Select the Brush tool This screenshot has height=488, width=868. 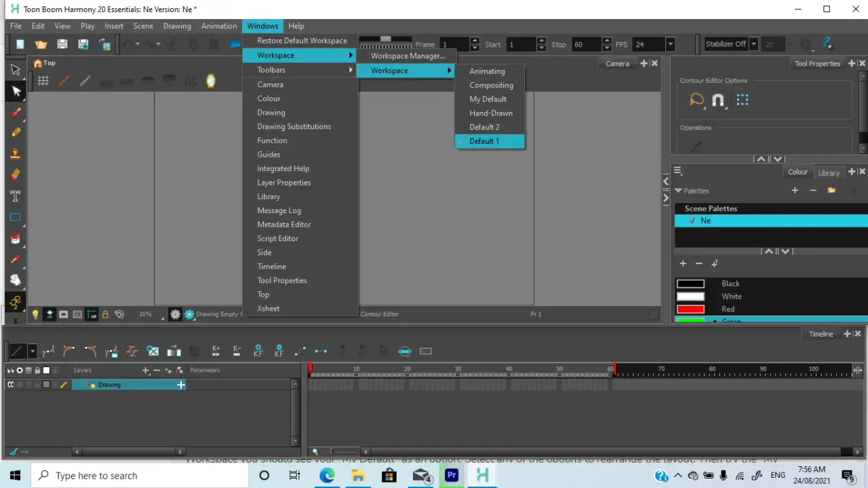click(16, 112)
